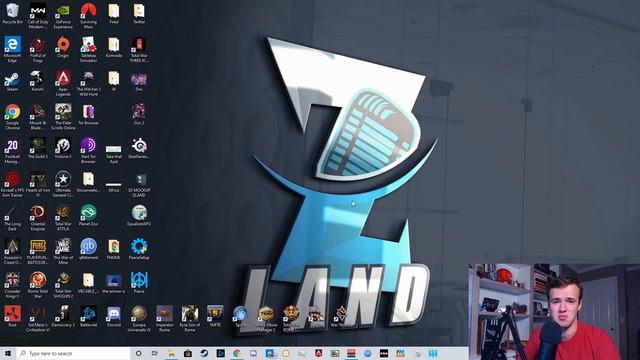The height and width of the screenshot is (360, 640).
Task: Select the Twitter folder on desktop
Action: (139, 13)
